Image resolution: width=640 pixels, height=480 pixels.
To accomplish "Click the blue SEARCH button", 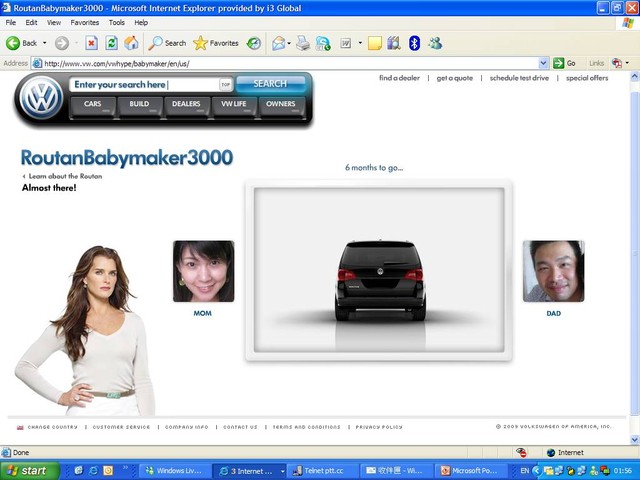I will 270,84.
